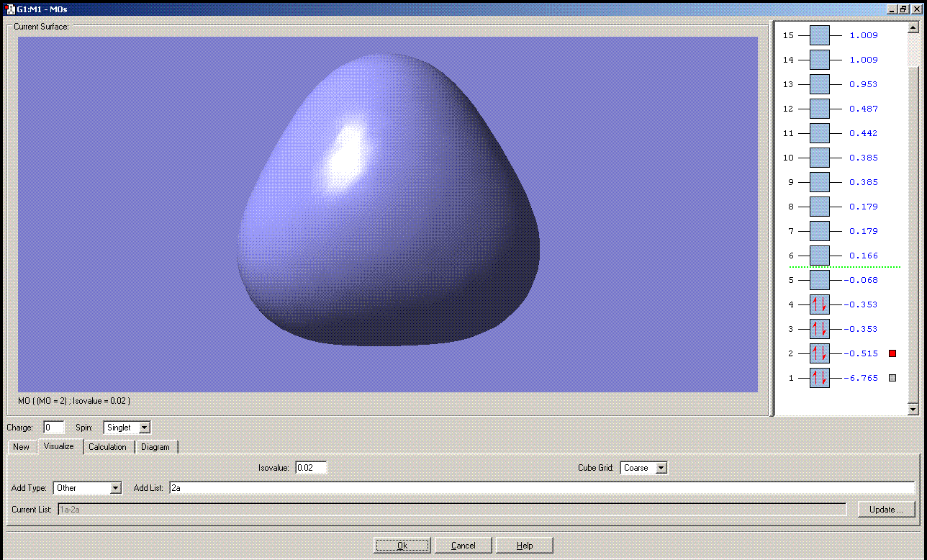Select the orbital 6 occupancy box
The image size is (927, 560).
[x=820, y=256]
